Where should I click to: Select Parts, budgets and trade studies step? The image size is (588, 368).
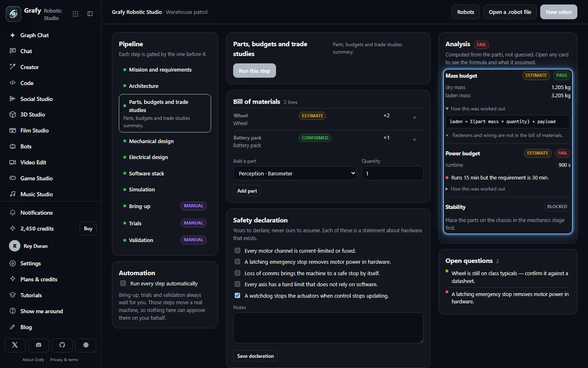(165, 113)
